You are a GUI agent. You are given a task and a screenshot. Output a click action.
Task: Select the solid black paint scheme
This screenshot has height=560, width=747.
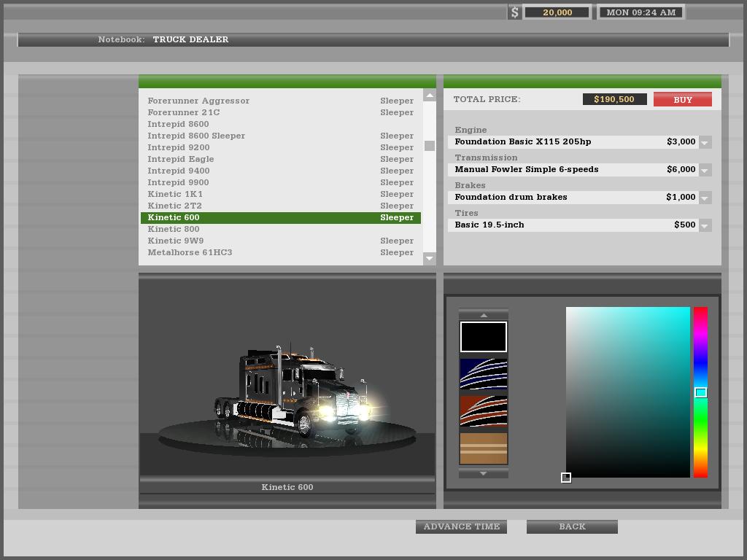click(483, 337)
